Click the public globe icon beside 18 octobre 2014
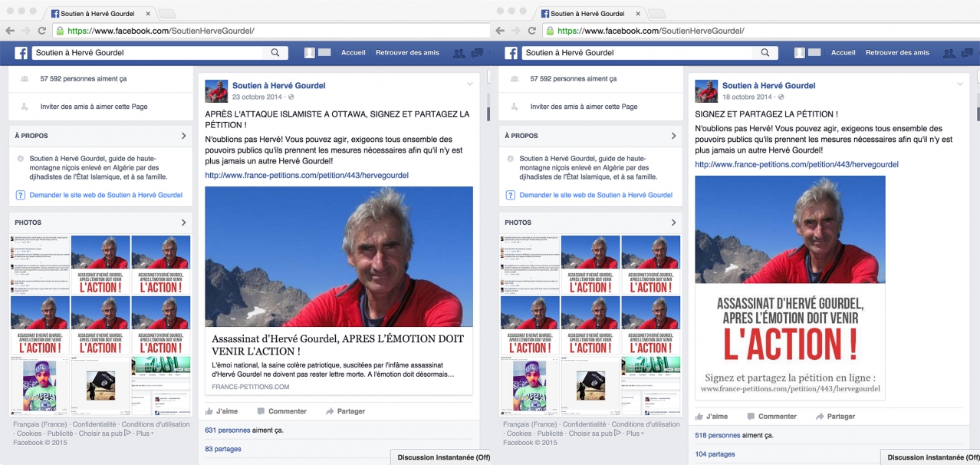980x465 pixels. [x=781, y=97]
